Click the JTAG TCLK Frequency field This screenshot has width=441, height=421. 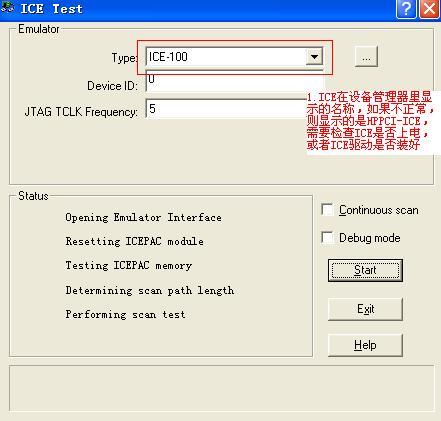(227, 109)
